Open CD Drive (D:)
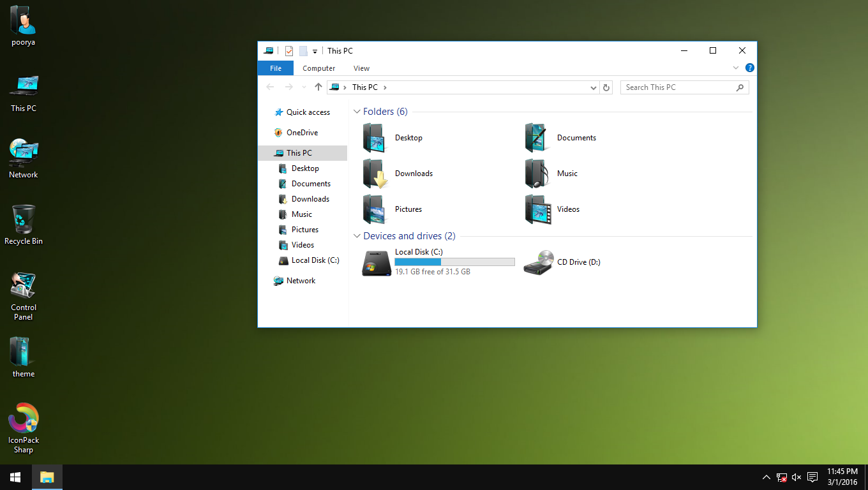 [578, 262]
